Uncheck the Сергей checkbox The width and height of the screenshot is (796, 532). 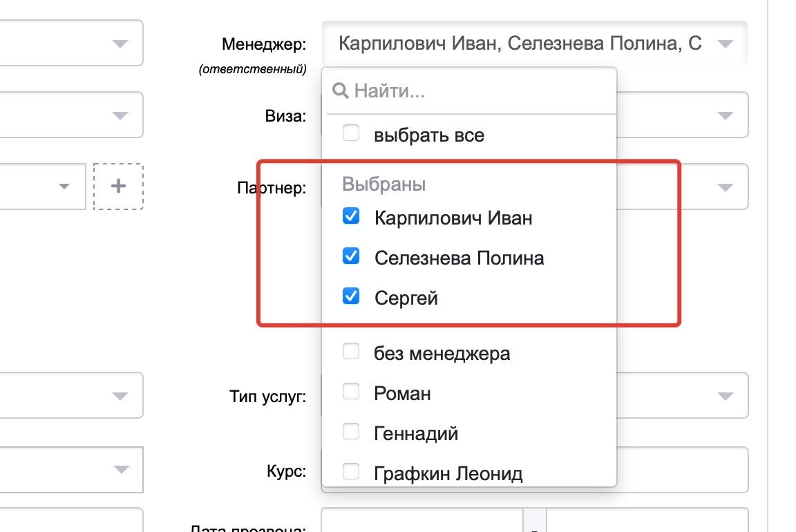point(351,297)
